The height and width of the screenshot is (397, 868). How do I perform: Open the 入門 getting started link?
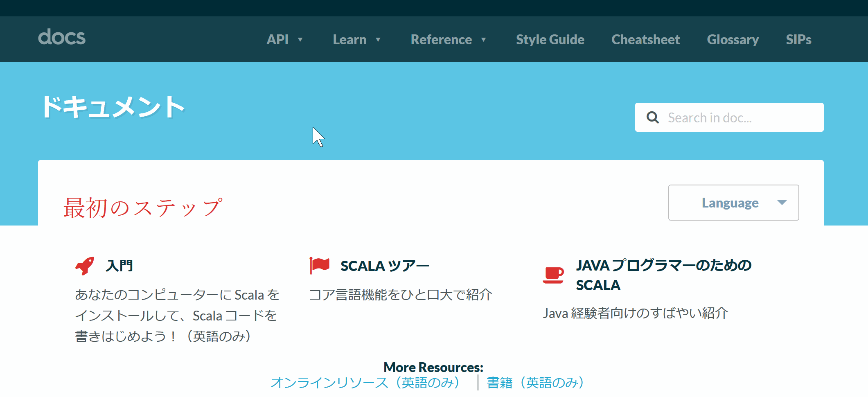119,266
